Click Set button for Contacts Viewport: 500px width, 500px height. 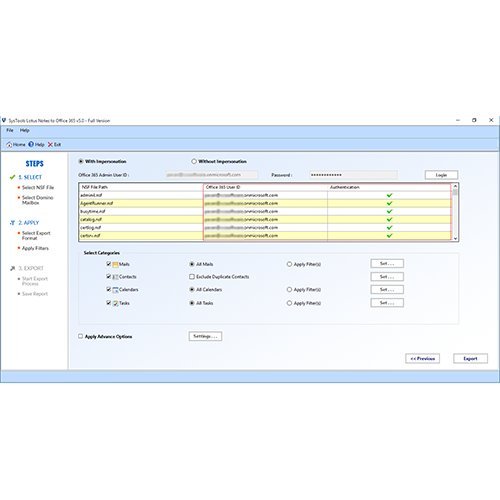[x=387, y=277]
